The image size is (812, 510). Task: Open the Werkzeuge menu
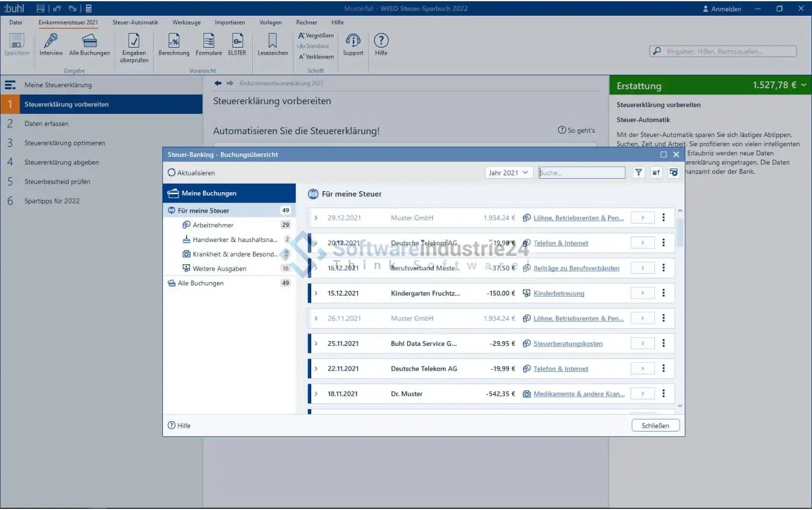point(186,23)
